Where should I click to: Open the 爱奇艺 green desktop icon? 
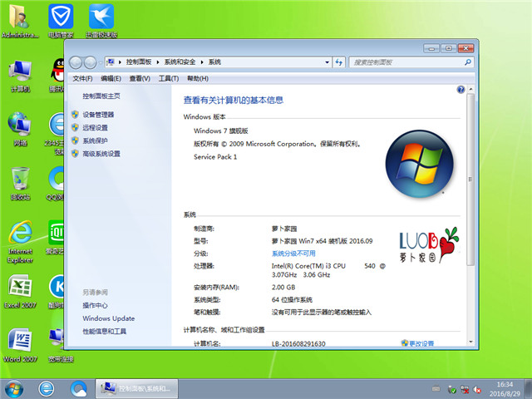click(56, 238)
